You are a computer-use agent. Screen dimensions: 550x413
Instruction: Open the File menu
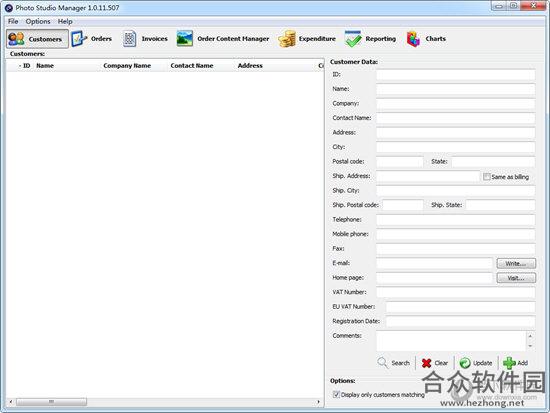click(x=13, y=21)
